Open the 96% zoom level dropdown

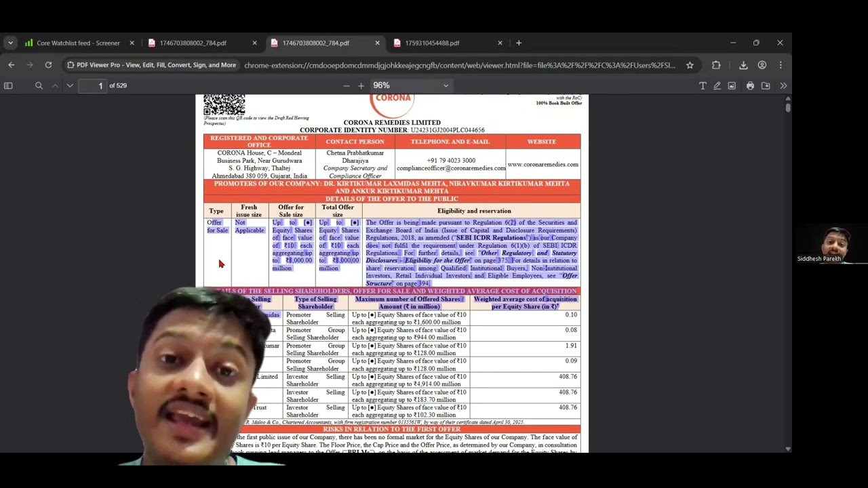point(411,85)
